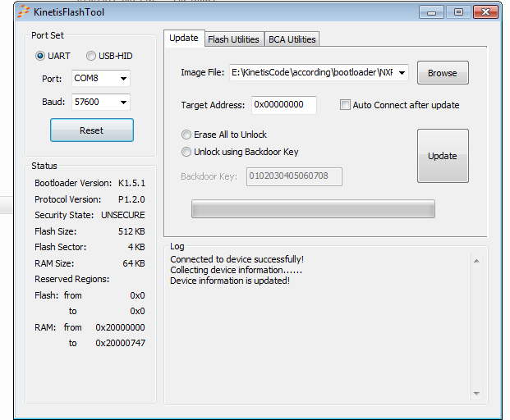Select Erase All to Unlock option
The height and width of the screenshot is (420, 510).
(186, 135)
